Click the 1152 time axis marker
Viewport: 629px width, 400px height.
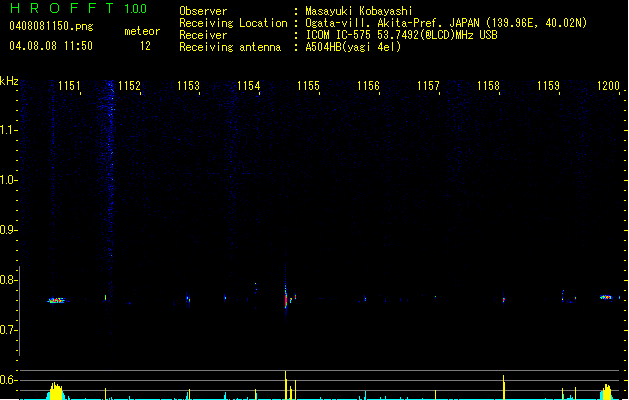tap(129, 86)
